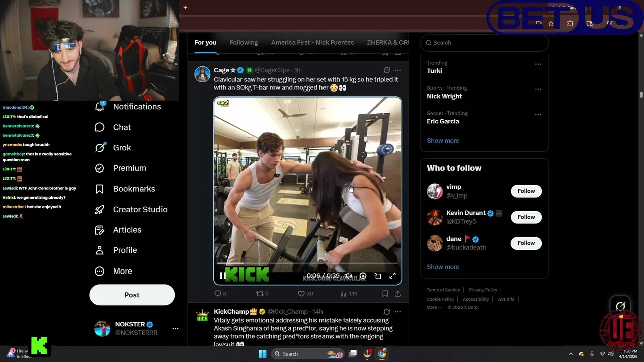
Task: Open Chrome from the taskbar
Action: point(382,354)
